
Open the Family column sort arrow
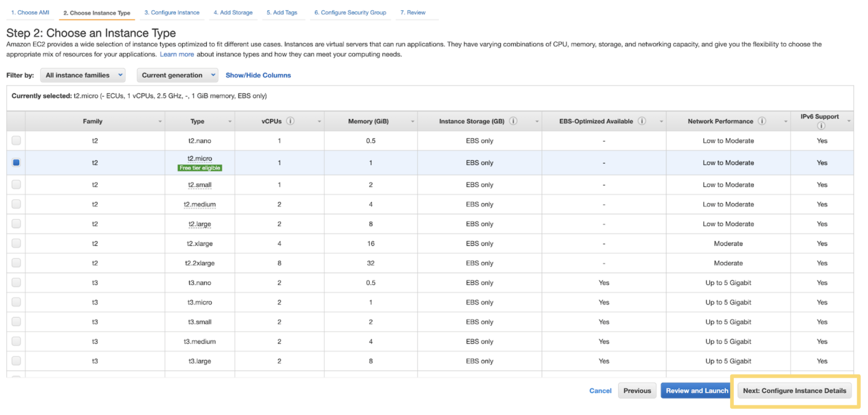click(160, 121)
